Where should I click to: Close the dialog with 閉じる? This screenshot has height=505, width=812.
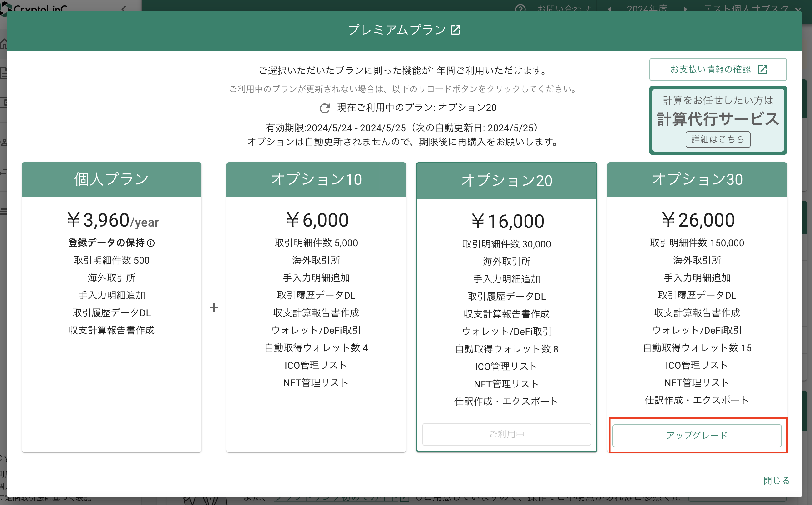776,481
